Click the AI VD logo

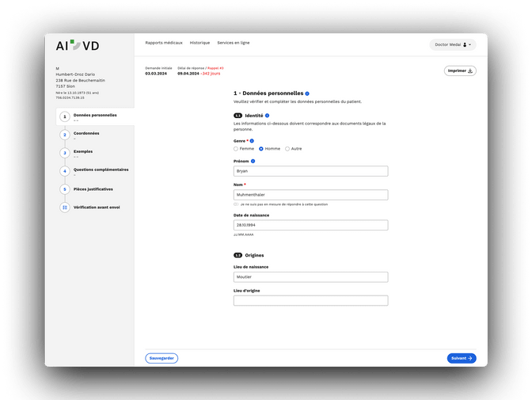click(x=78, y=45)
